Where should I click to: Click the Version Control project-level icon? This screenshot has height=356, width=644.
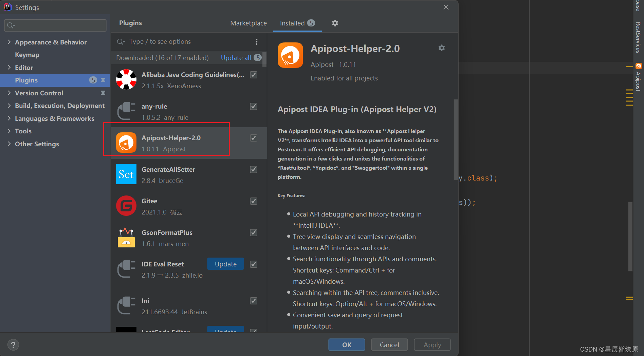103,93
